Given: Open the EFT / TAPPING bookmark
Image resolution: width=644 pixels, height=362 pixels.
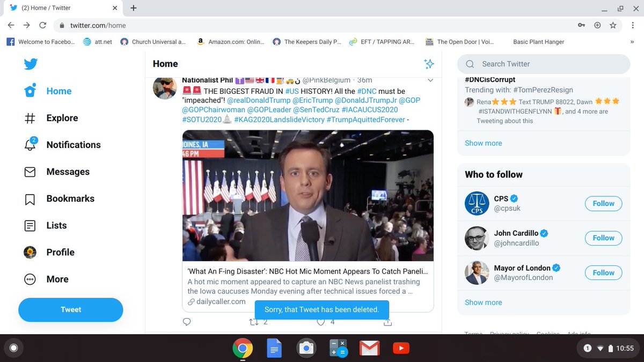Looking at the screenshot, I should coord(382,42).
